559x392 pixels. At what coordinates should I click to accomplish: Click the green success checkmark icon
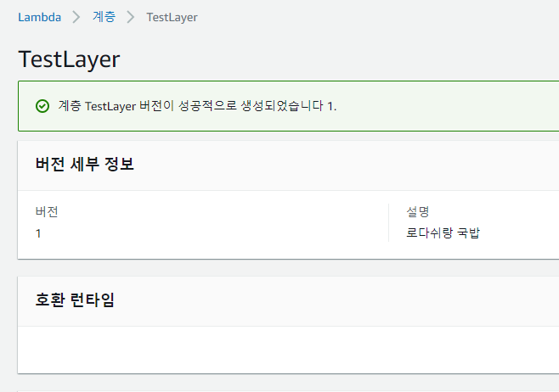tap(42, 106)
